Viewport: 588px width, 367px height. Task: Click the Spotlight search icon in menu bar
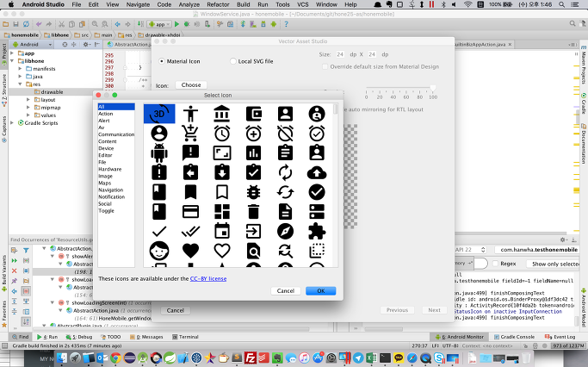click(562, 4)
